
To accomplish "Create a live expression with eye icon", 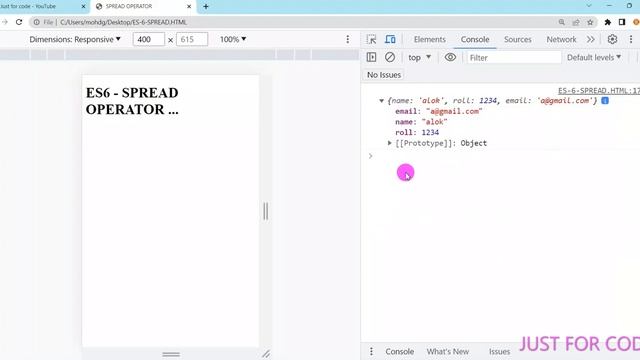I will 450,57.
